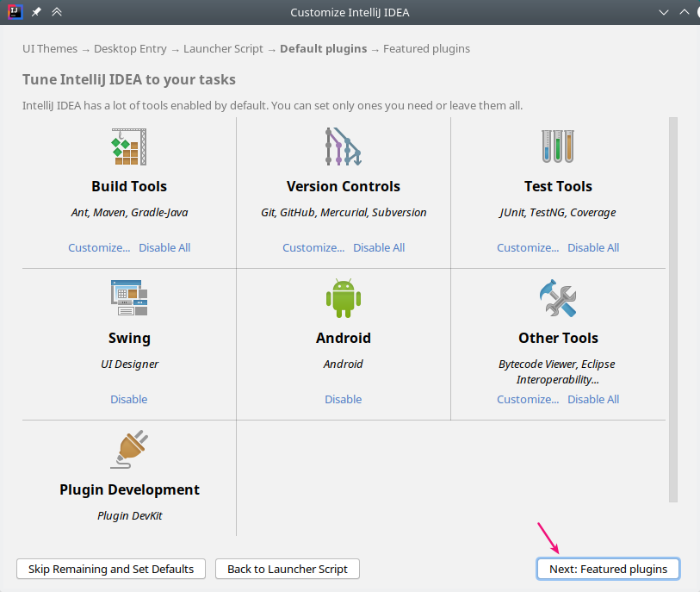Disable the Swing UI Designer plugin
The width and height of the screenshot is (700, 592).
click(x=128, y=399)
